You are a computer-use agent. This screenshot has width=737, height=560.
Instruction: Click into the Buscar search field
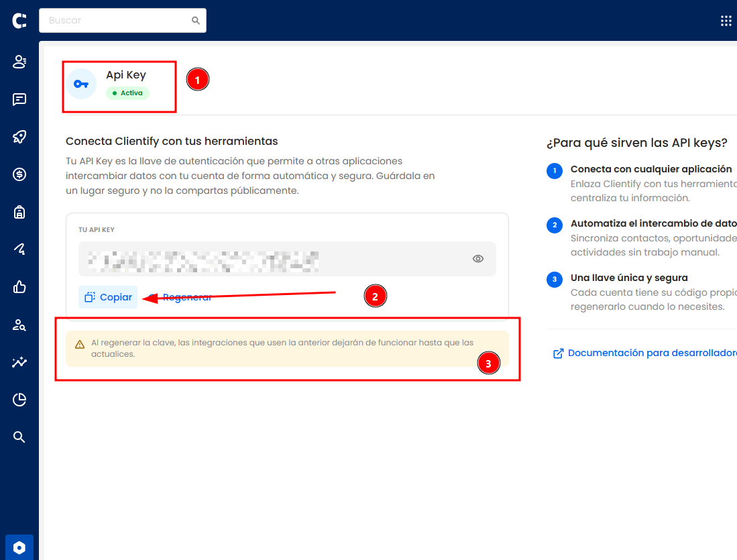[x=123, y=20]
